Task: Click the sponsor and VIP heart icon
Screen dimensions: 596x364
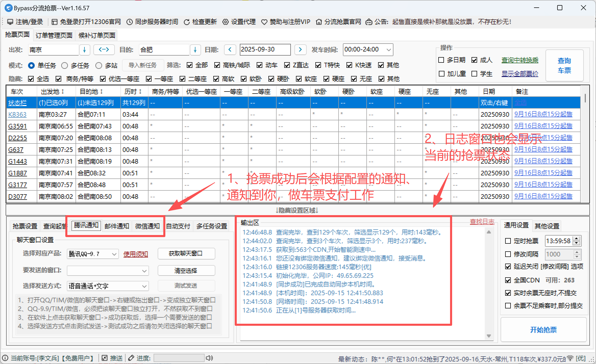Action: pos(264,22)
